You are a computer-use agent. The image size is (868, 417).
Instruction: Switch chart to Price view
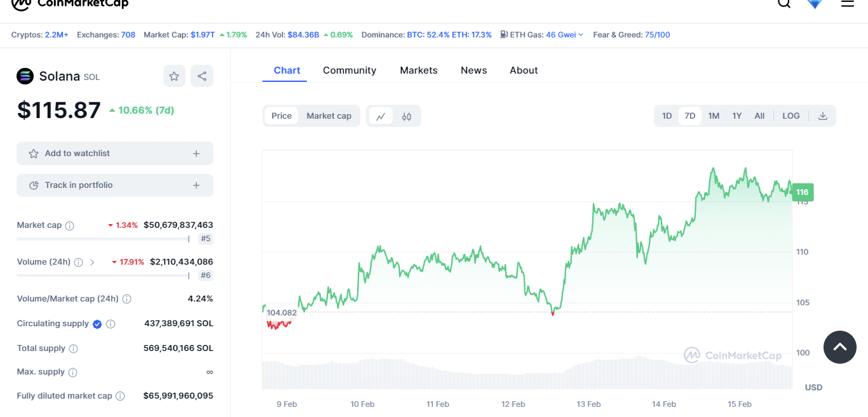click(281, 116)
